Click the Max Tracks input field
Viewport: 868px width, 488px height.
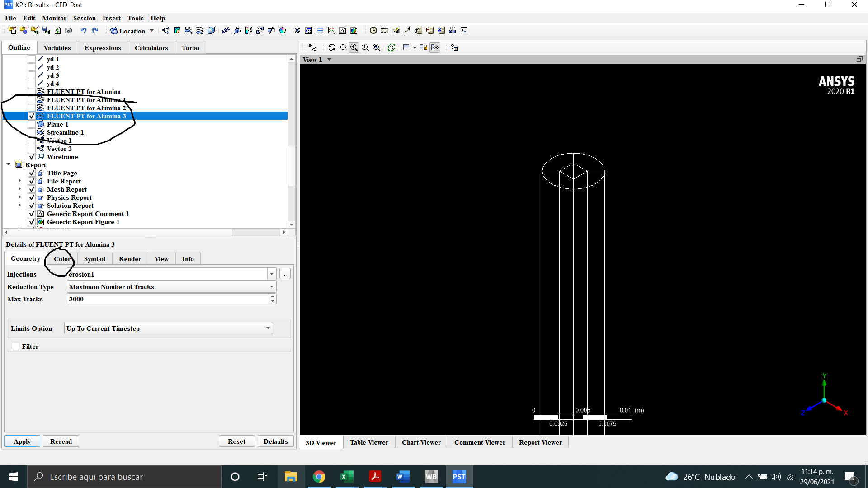tap(167, 299)
